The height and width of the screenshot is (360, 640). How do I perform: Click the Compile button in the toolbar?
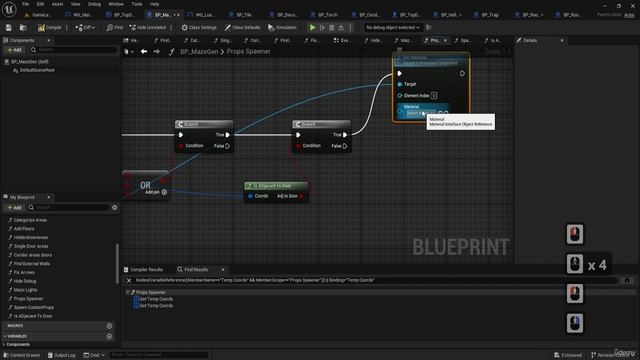pos(49,27)
